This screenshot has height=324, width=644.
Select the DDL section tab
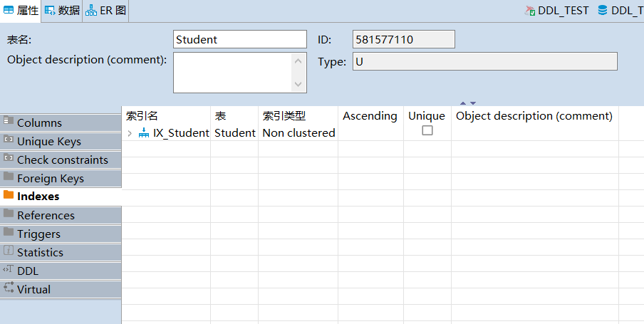pos(27,271)
